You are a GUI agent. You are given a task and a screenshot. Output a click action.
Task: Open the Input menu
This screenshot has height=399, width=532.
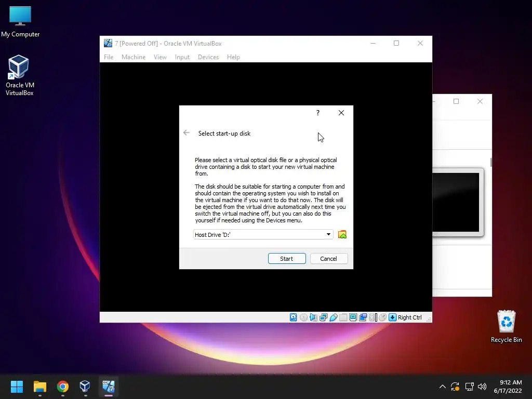tap(182, 57)
